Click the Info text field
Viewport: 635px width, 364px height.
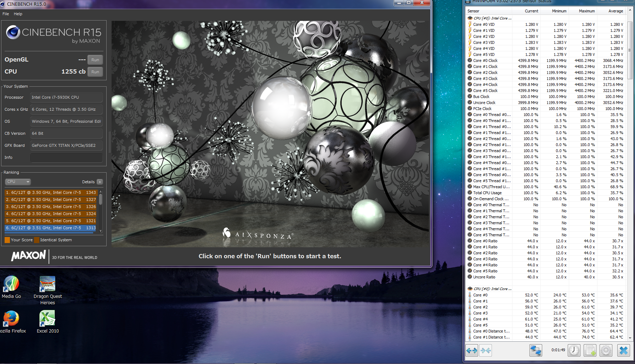tap(67, 157)
